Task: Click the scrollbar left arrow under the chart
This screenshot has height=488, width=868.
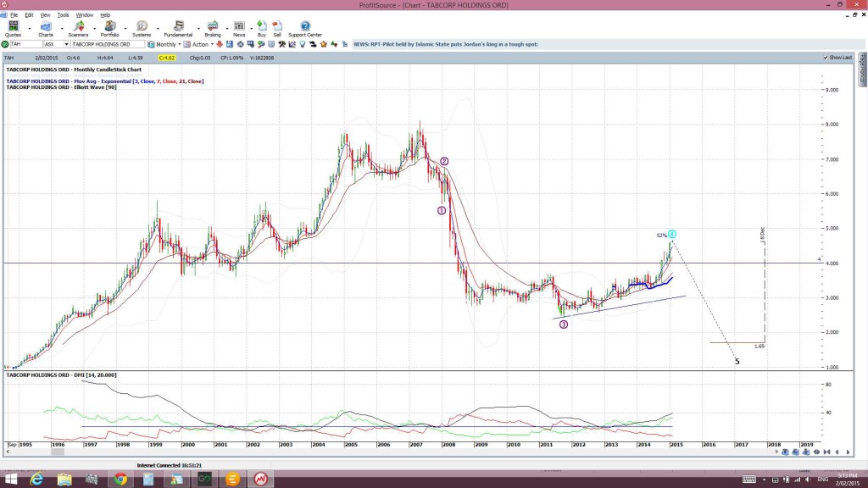Action: point(7,452)
